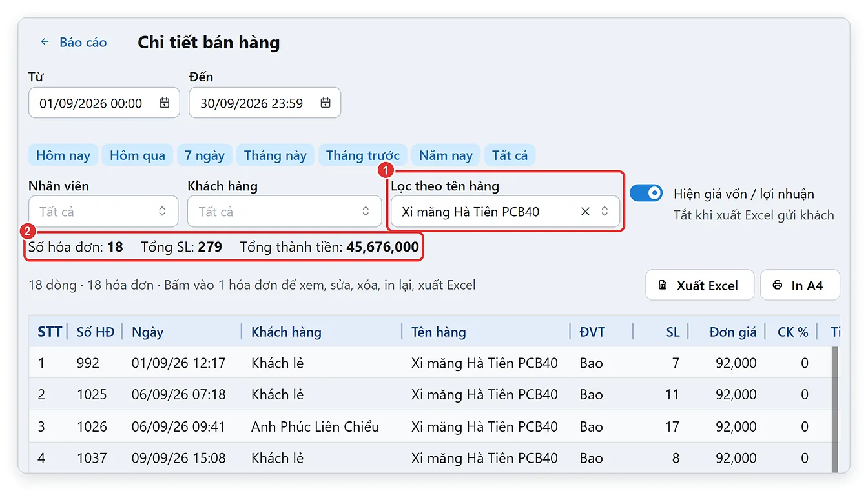Clear the Xi măng Hà Tiên PCB40 filter
The width and height of the screenshot is (868, 491).
(585, 212)
